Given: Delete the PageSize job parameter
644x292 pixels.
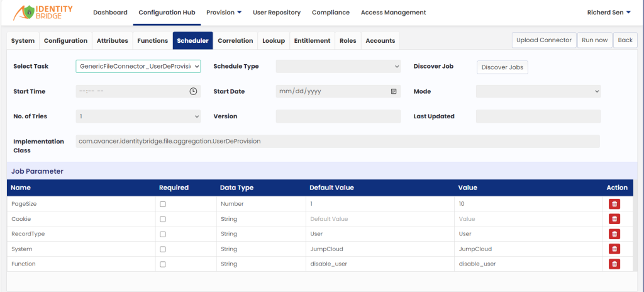Looking at the screenshot, I should tap(614, 203).
